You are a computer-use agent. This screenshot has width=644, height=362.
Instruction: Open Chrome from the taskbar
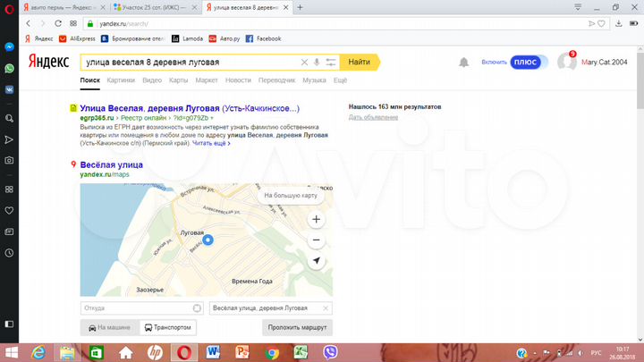pos(272,352)
